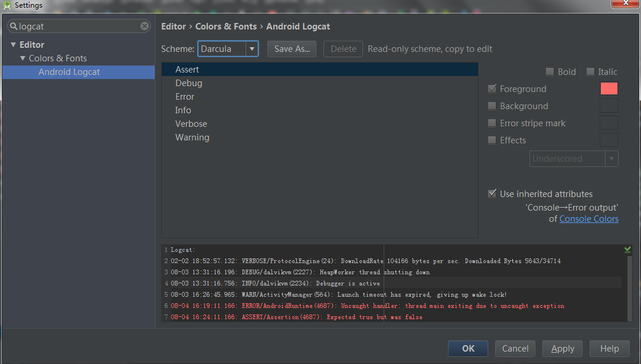The height and width of the screenshot is (364, 641).
Task: Click the disabled Delete button
Action: point(343,48)
